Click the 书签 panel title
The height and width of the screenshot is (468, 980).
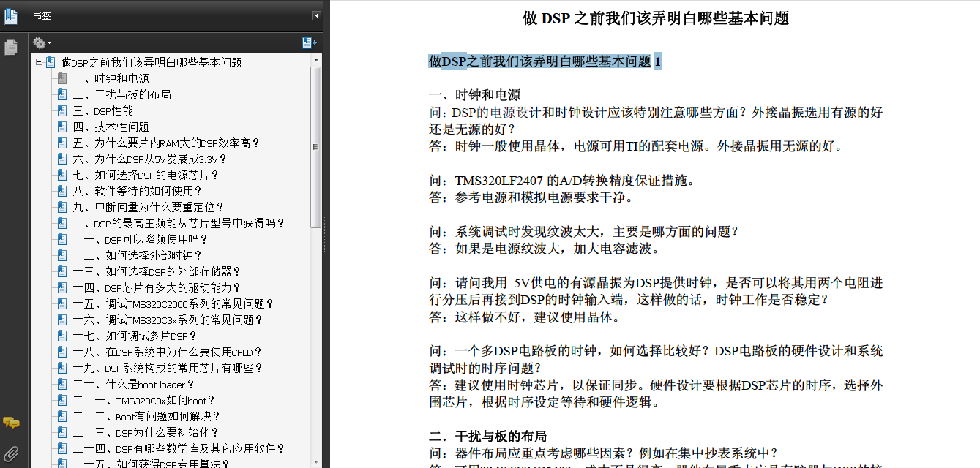pos(42,16)
